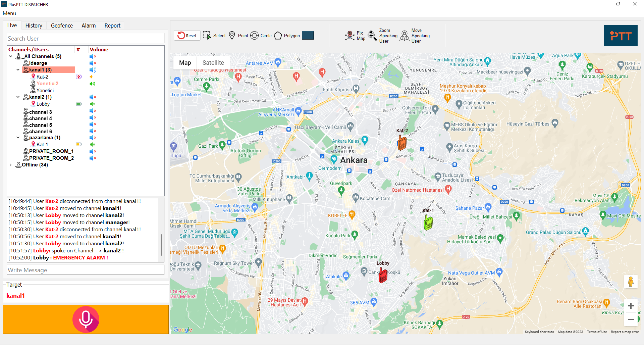
Task: Click in the Search User field
Action: [86, 38]
